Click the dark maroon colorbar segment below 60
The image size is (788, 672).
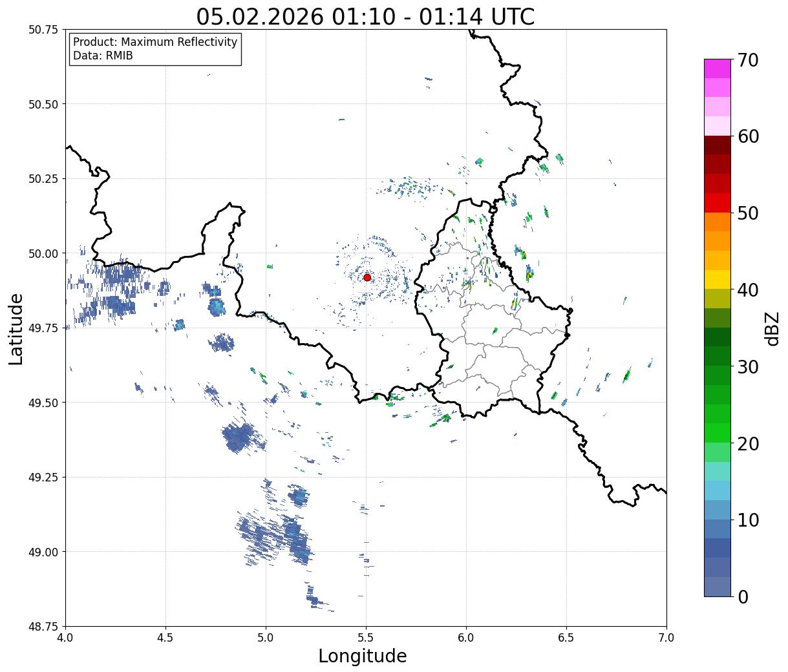click(x=718, y=145)
